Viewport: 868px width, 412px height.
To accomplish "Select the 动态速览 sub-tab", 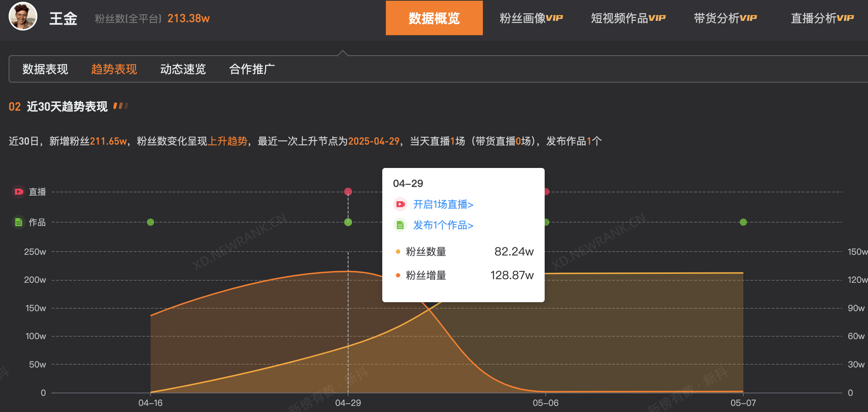I will pyautogui.click(x=183, y=69).
